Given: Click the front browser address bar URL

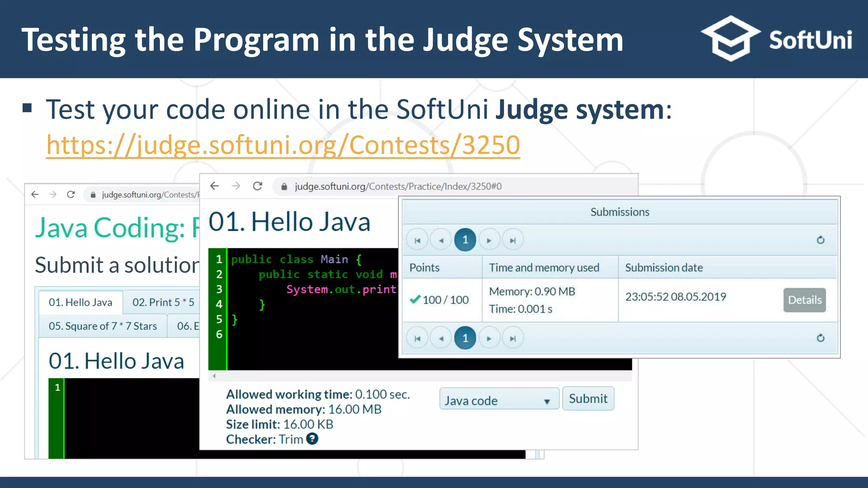Looking at the screenshot, I should coord(398,186).
